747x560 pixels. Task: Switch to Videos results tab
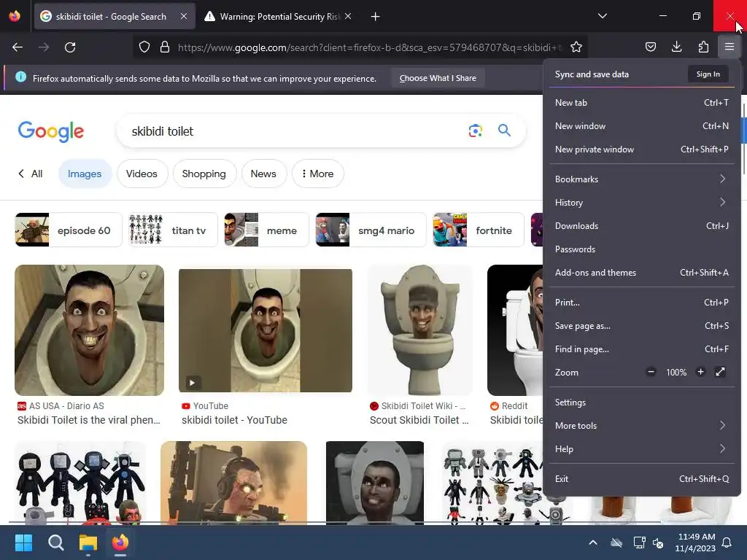142,174
